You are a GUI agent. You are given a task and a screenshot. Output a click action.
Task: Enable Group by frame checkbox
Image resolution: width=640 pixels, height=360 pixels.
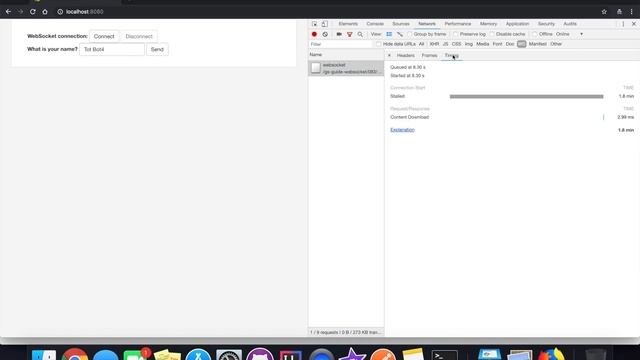pos(409,34)
